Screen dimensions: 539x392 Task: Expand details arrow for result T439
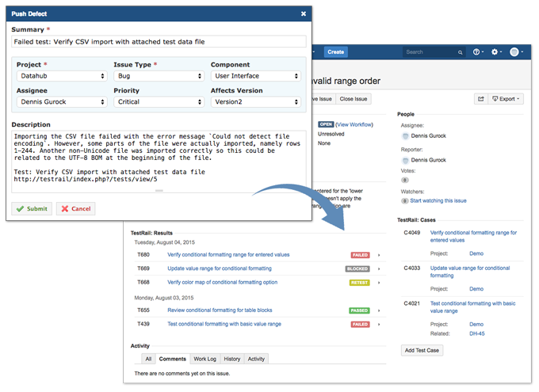[379, 325]
